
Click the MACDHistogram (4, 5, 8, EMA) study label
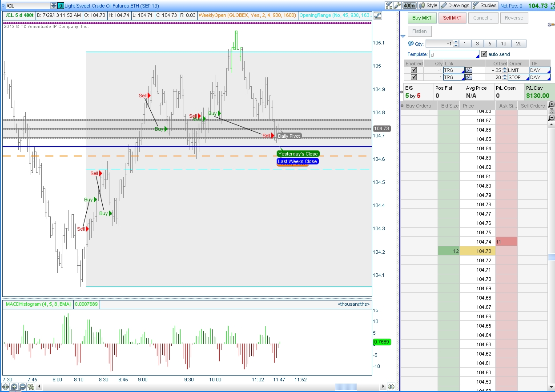(x=38, y=304)
